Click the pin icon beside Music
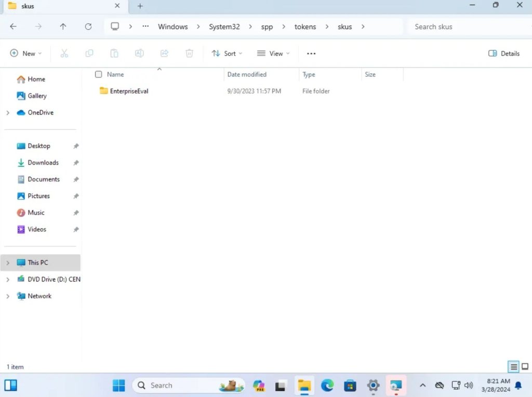This screenshot has width=532, height=397. 76,213
